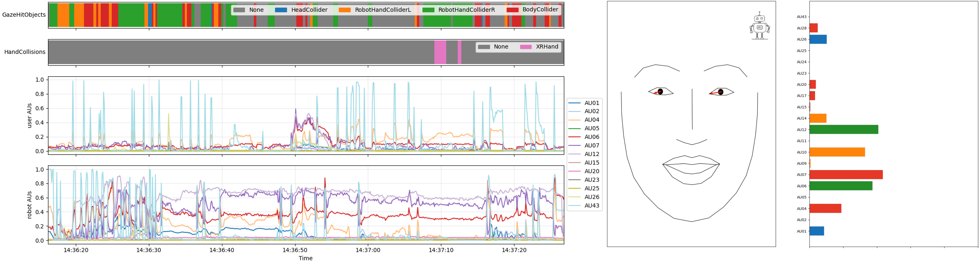This screenshot has width=980, height=268.
Task: Click the green AU12 bar in the bar chart
Action: [x=843, y=129]
